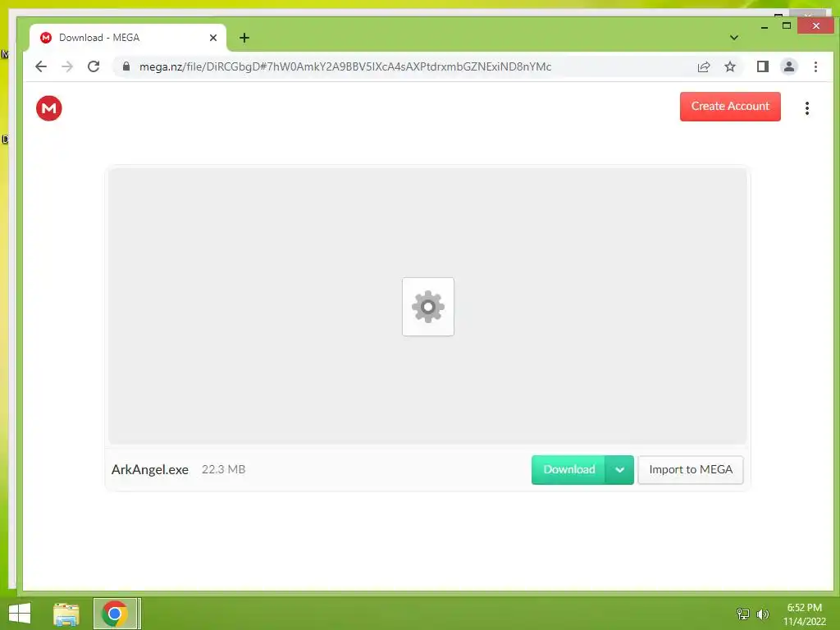The width and height of the screenshot is (840, 630).
Task: Go back to previous page
Action: tap(41, 66)
